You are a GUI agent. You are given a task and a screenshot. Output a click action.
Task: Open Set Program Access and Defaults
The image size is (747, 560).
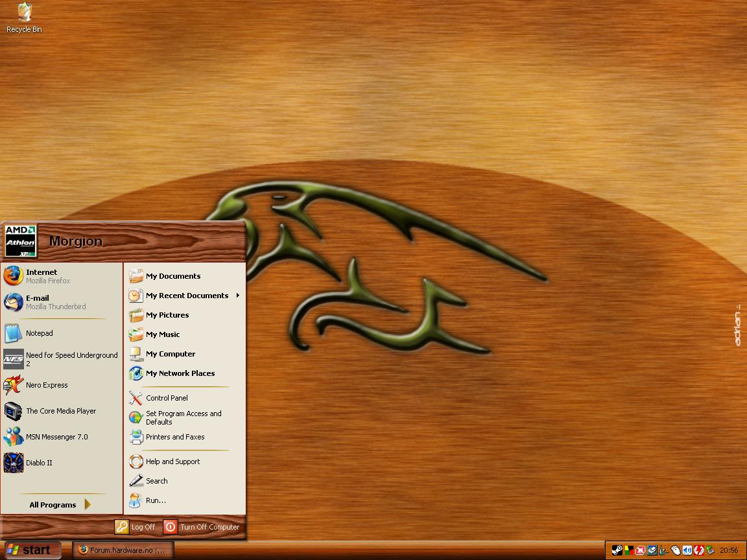pos(185,417)
